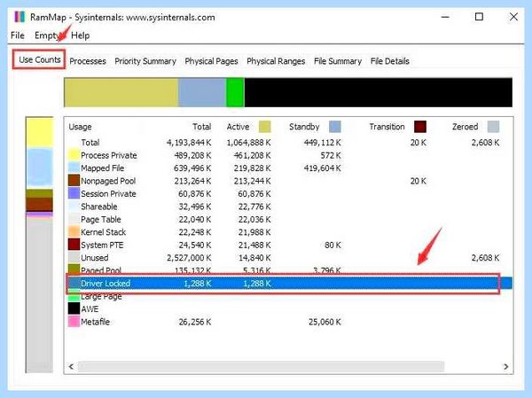Viewport: 532px width, 398px height.
Task: Select the Mapped File row
Action: pyautogui.click(x=288, y=168)
